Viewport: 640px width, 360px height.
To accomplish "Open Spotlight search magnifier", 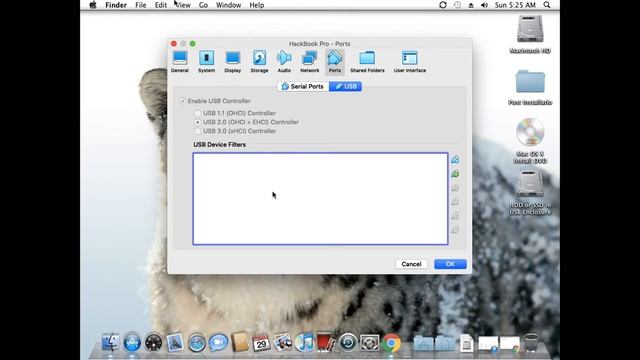I will coord(547,5).
